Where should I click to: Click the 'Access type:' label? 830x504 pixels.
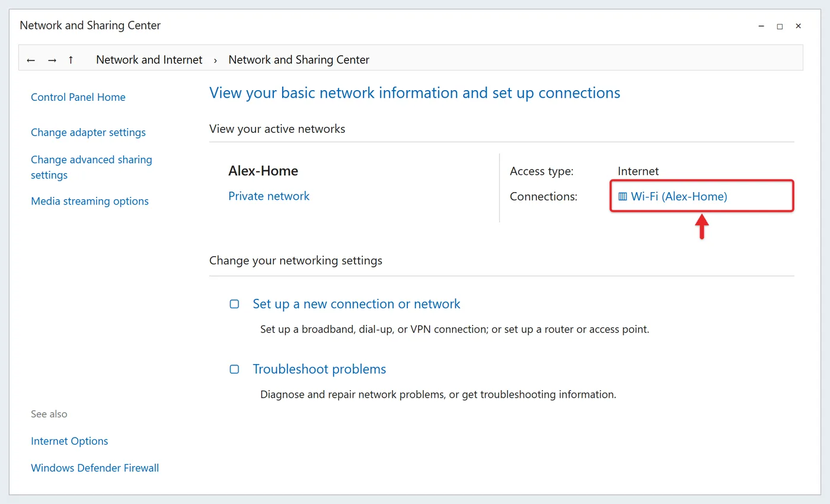542,171
